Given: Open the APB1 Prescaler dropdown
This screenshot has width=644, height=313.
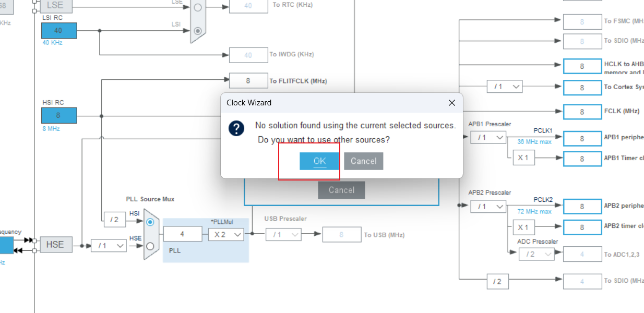Looking at the screenshot, I should (x=488, y=137).
